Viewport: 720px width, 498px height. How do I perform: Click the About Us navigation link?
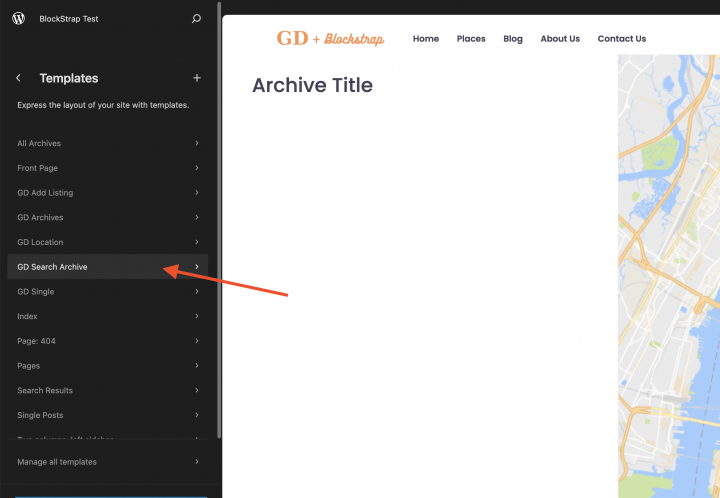(x=560, y=39)
